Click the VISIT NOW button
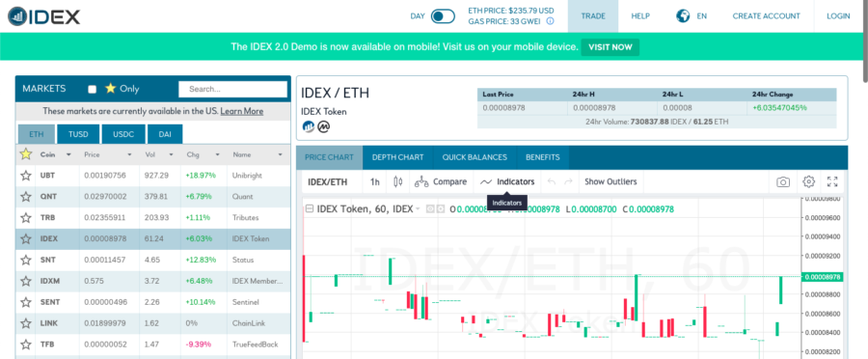The image size is (868, 359). coord(610,47)
